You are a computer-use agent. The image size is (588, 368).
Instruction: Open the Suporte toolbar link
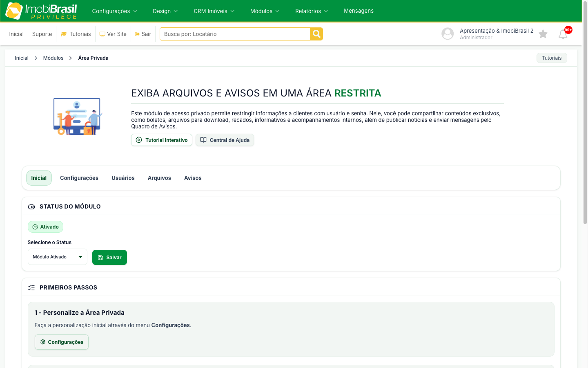tap(42, 34)
